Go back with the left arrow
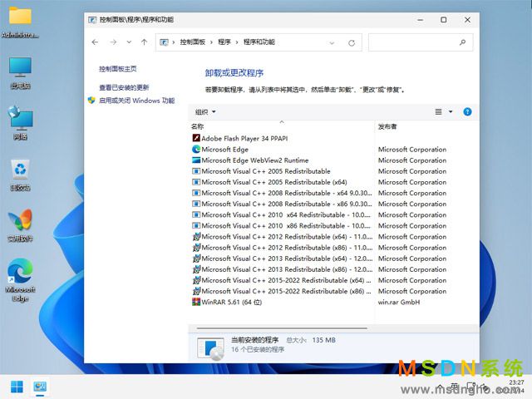Viewport: 532px width, 399px height. pos(95,42)
